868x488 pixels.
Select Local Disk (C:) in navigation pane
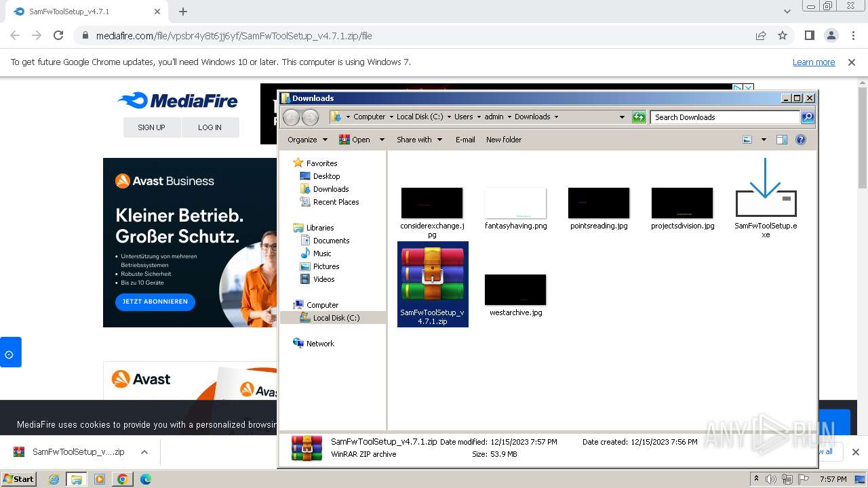(x=336, y=318)
